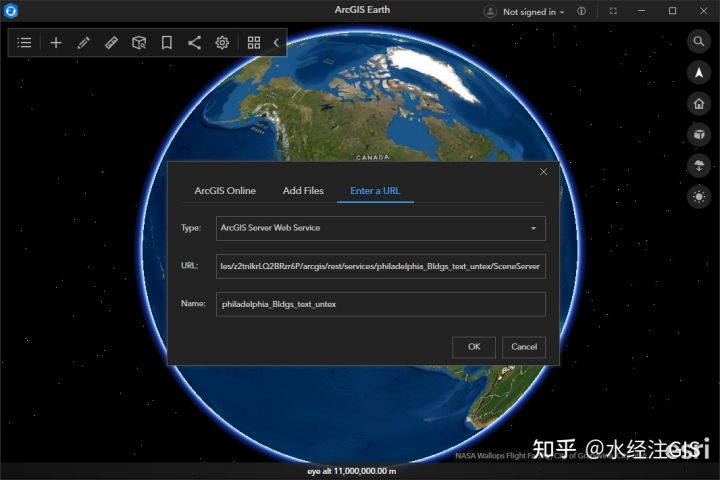The image size is (720, 480).
Task: Open the Settings gear icon
Action: (x=222, y=43)
